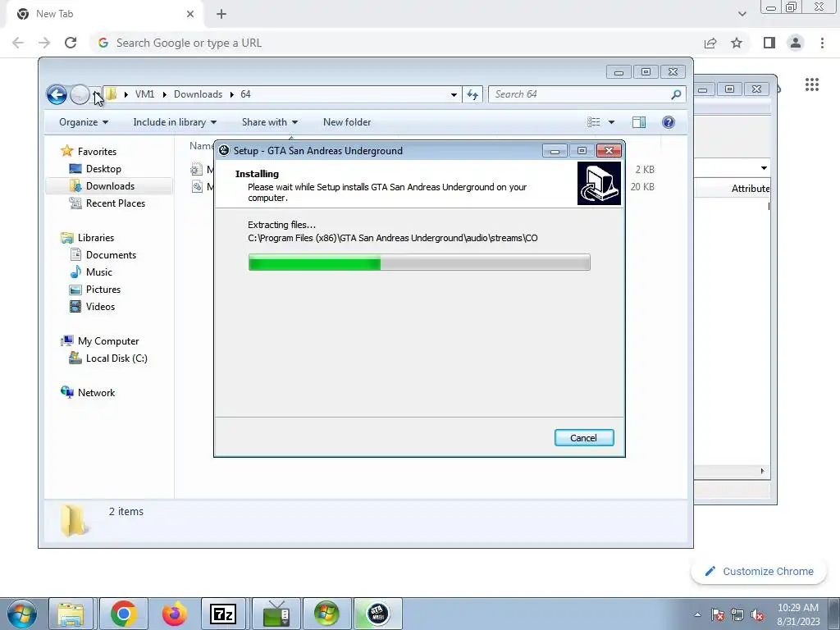Viewport: 840px width, 630px height.
Task: Select Desktop under Favorites
Action: pos(103,169)
